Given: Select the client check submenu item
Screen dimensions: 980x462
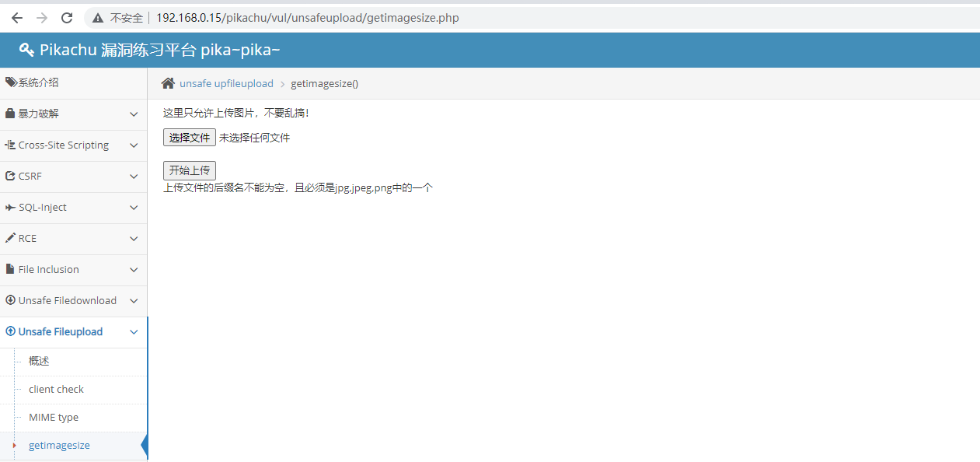Looking at the screenshot, I should click(x=56, y=390).
